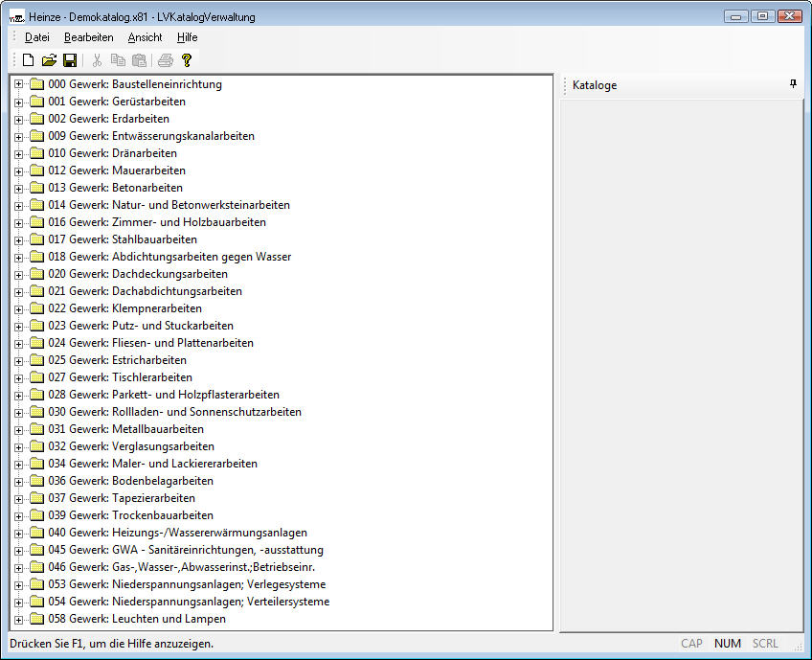Expand the 053 Niederspannungsanlagen Verlegesysteme node
The height and width of the screenshot is (660, 812).
pyautogui.click(x=18, y=585)
